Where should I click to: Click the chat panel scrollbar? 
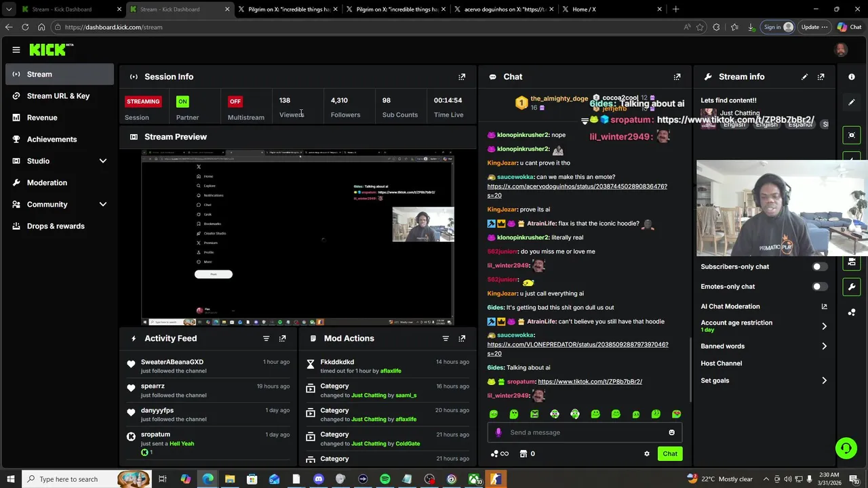click(690, 369)
